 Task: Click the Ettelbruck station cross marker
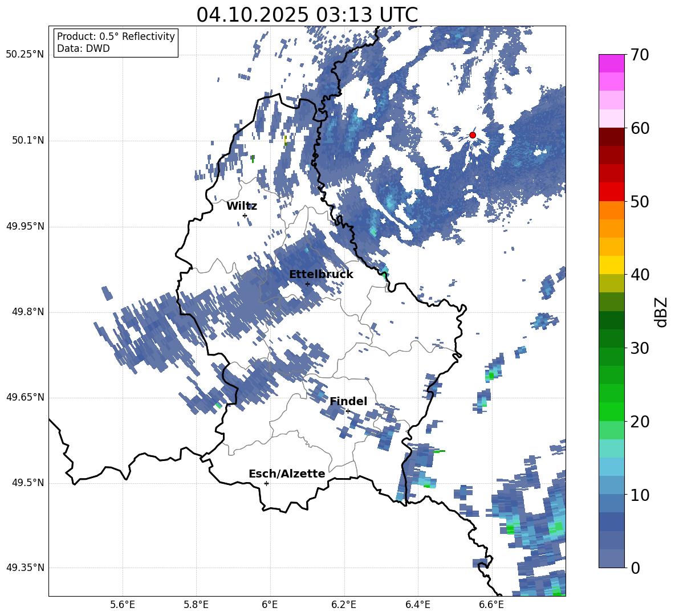point(307,284)
